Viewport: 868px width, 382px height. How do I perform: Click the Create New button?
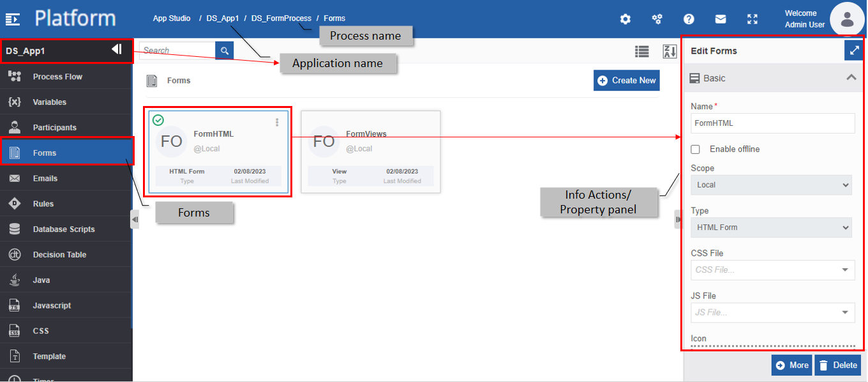627,80
